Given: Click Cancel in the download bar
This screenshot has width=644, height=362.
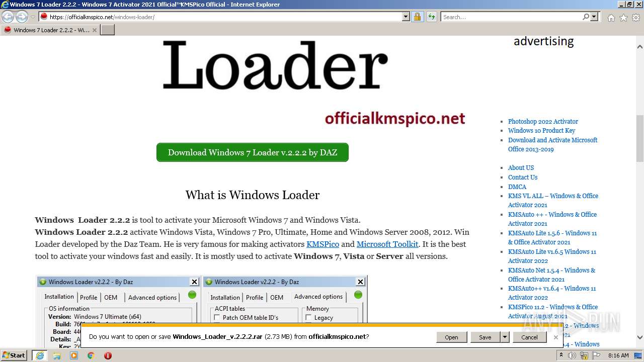Looking at the screenshot, I should (529, 337).
